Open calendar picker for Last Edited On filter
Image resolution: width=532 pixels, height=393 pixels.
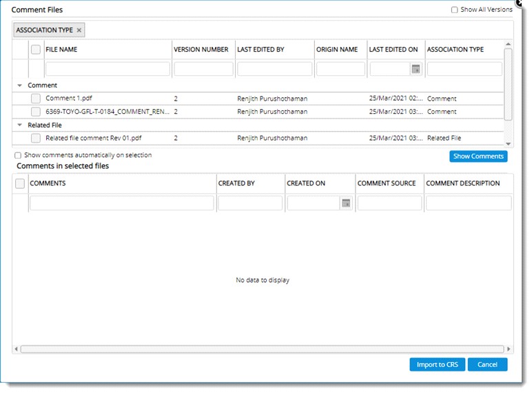click(416, 69)
